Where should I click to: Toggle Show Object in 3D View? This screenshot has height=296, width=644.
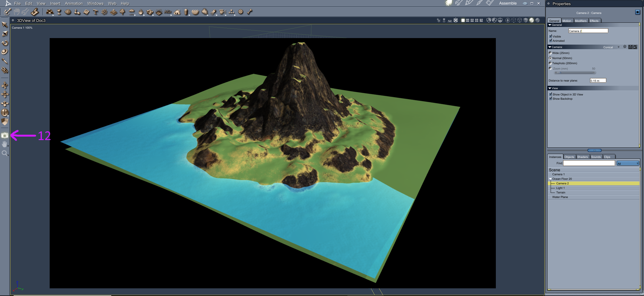click(551, 94)
